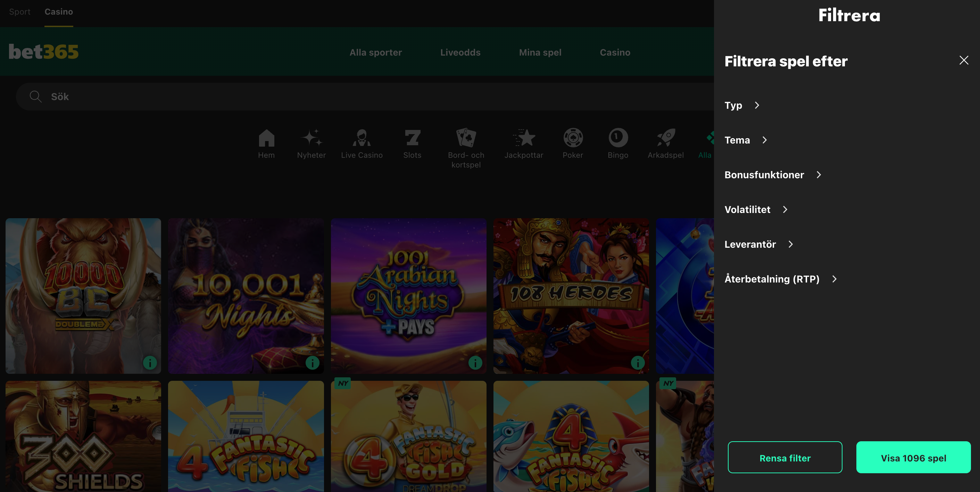Open the Arkadspel rocket icon
The image size is (980, 492).
[666, 138]
